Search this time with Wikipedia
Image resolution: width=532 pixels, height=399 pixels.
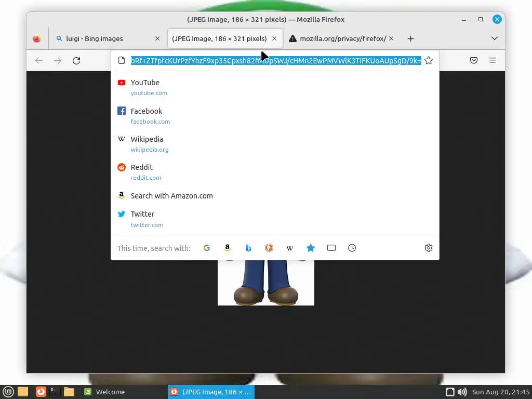point(290,248)
